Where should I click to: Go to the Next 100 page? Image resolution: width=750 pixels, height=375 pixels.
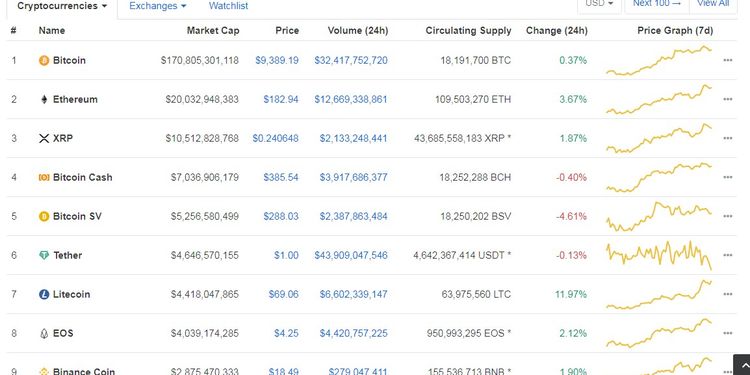[657, 4]
